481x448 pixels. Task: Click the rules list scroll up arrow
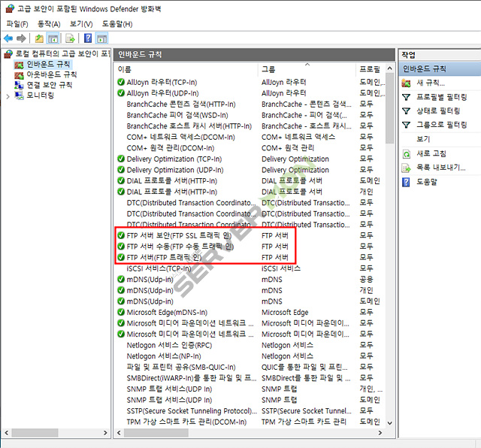click(x=389, y=68)
